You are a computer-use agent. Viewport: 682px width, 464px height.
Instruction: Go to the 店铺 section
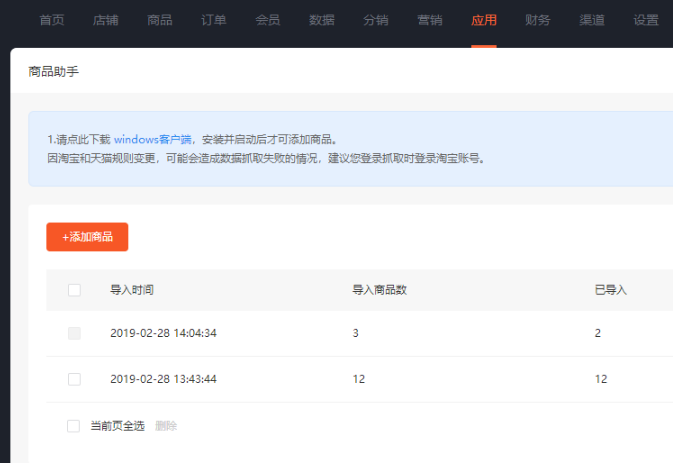pyautogui.click(x=106, y=20)
